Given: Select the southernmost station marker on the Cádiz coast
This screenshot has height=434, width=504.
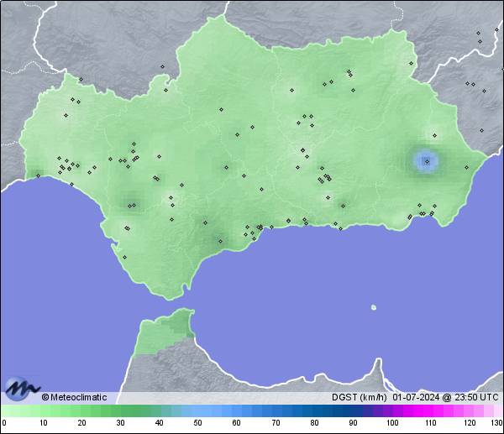Looking at the screenshot, I should point(124,257).
